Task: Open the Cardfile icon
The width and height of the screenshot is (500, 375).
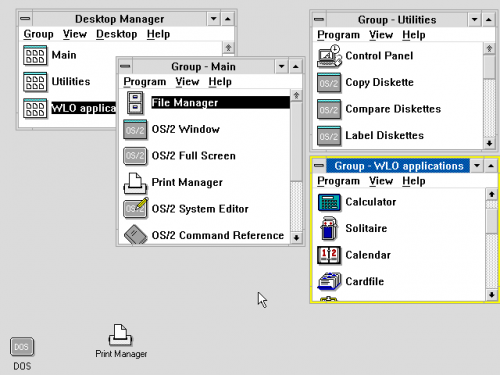Action: (329, 281)
